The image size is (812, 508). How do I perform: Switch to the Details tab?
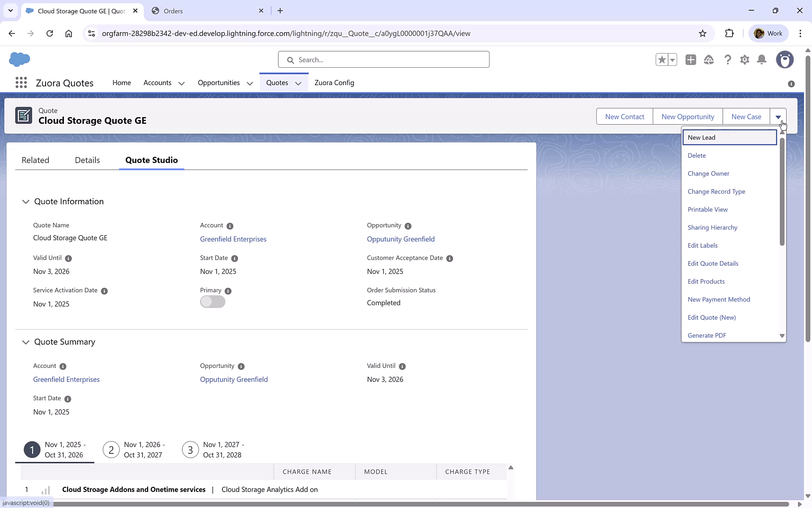click(87, 160)
